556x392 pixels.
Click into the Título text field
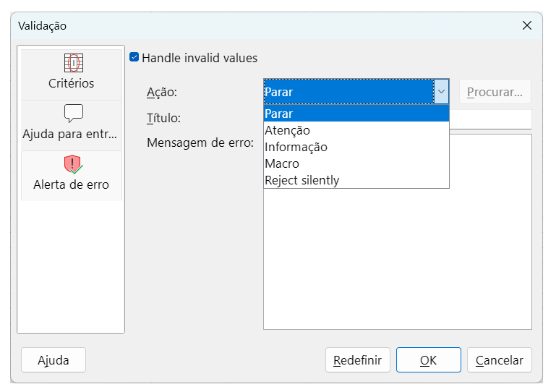[490, 118]
